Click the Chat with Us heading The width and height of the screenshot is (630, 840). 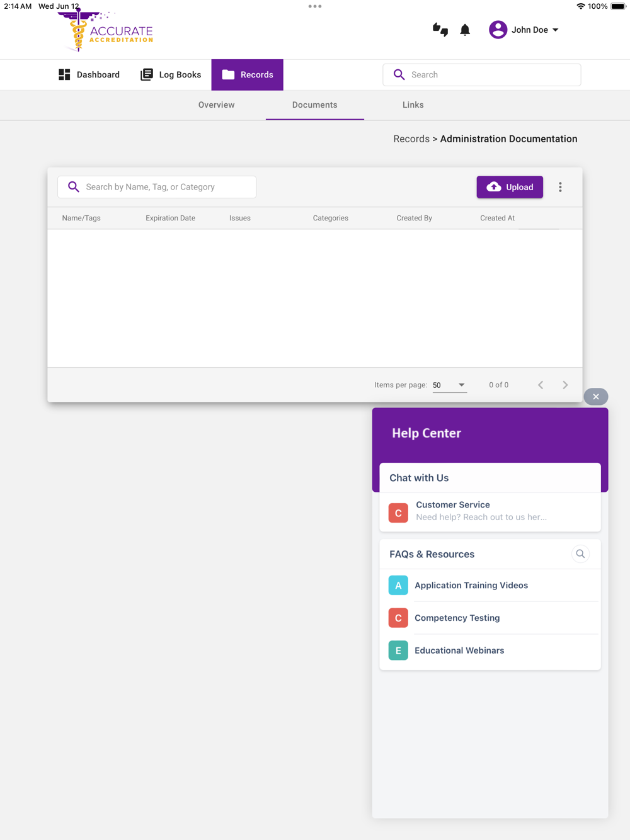click(x=419, y=478)
